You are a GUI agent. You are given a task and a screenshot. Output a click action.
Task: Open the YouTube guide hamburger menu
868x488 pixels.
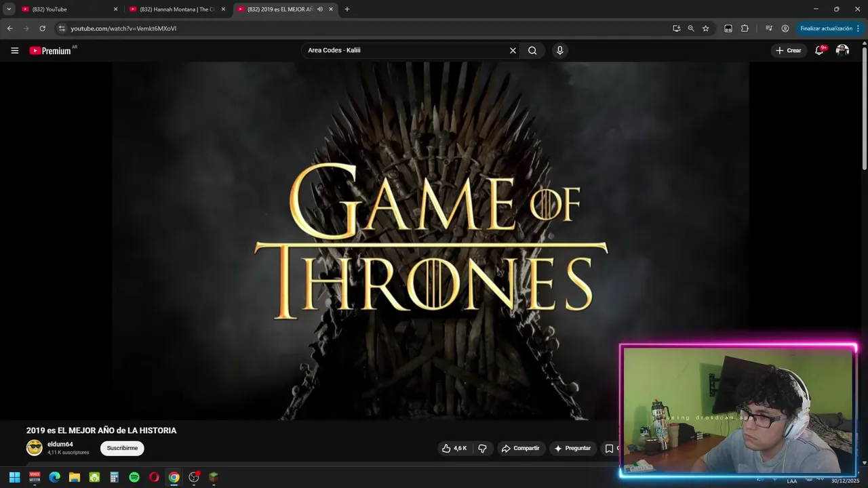(x=14, y=50)
